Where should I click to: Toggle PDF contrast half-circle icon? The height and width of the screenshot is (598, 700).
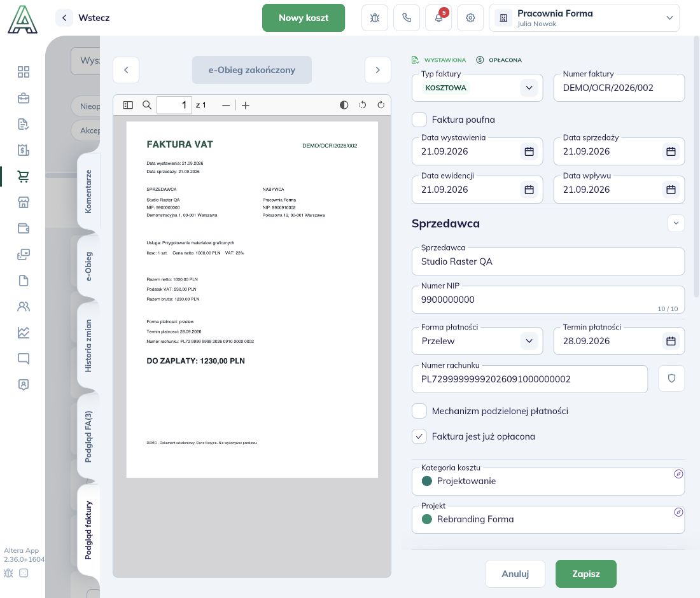(x=344, y=105)
